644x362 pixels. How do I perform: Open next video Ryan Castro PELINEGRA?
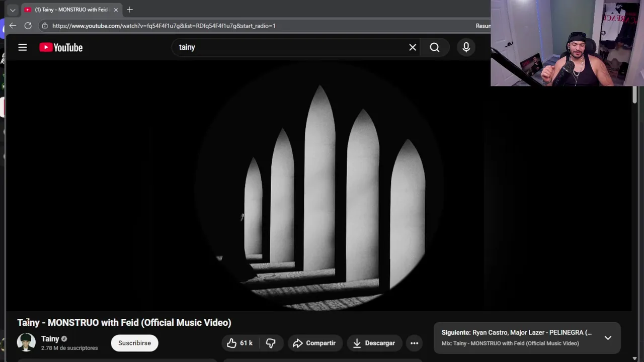click(x=517, y=332)
